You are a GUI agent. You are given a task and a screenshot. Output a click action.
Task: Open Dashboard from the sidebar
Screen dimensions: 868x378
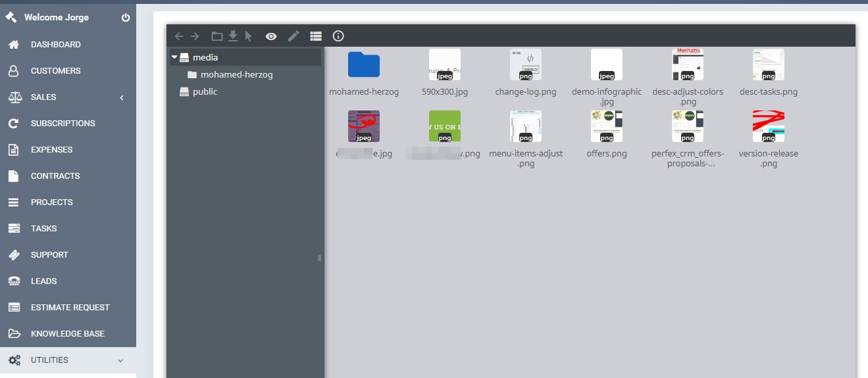coord(55,45)
